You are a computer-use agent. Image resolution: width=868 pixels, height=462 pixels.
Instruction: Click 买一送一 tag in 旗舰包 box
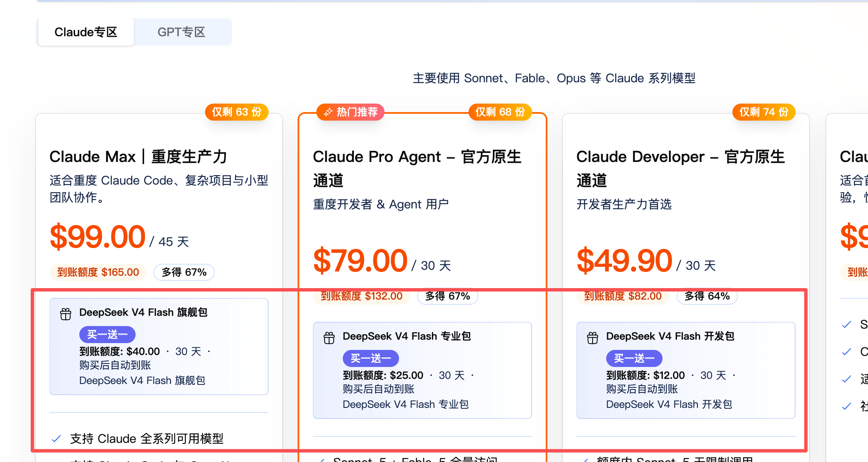tap(107, 335)
